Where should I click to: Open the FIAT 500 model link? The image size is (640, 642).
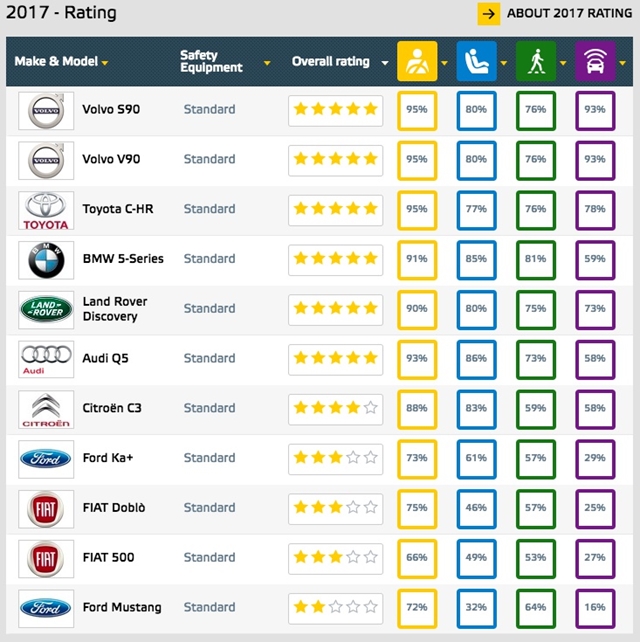(108, 557)
